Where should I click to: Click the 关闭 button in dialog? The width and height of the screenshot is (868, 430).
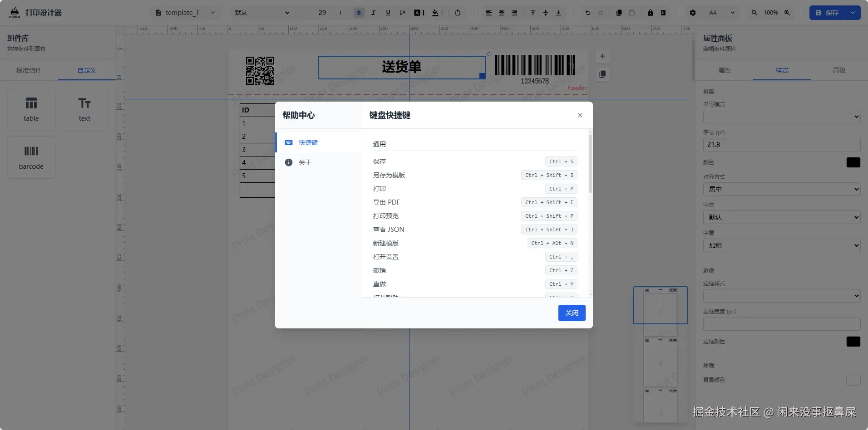572,313
